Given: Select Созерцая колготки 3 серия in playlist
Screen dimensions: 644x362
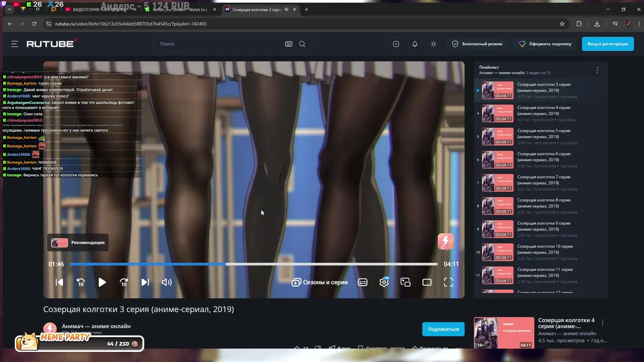Looking at the screenshot, I should click(541, 90).
